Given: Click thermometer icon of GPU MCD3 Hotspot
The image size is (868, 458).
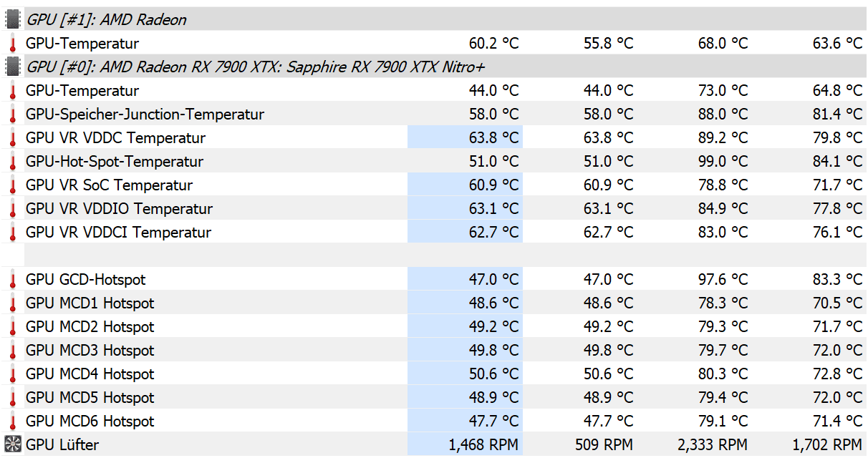Looking at the screenshot, I should [13, 351].
